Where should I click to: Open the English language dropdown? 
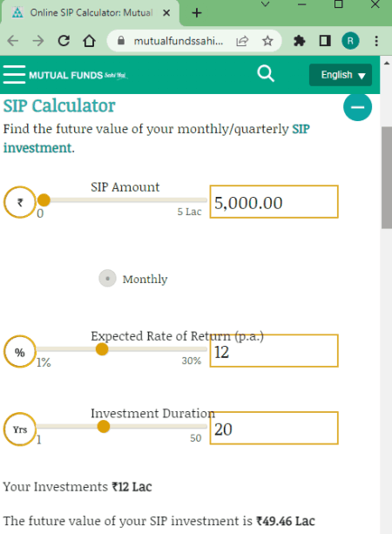[341, 75]
